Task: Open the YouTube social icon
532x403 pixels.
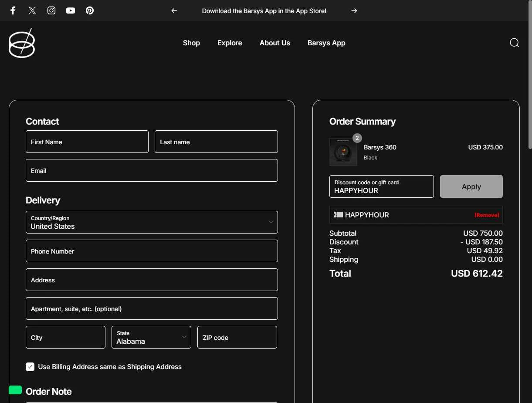Action: (71, 10)
